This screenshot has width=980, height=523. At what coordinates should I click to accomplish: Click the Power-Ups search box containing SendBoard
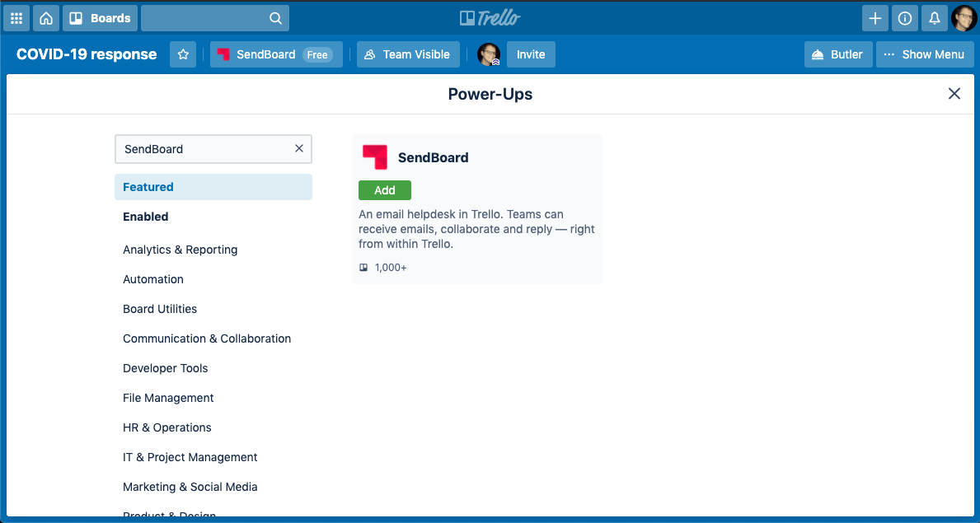coord(213,149)
